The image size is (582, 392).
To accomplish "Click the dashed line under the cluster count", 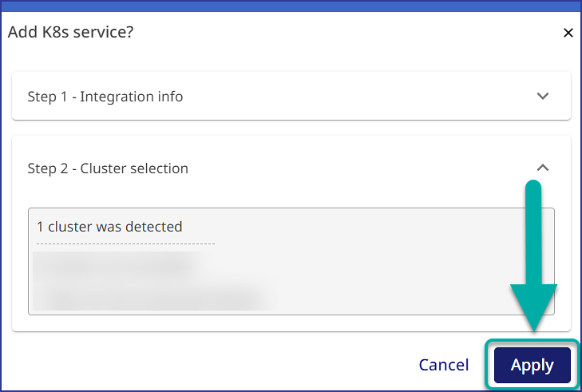I will (125, 244).
